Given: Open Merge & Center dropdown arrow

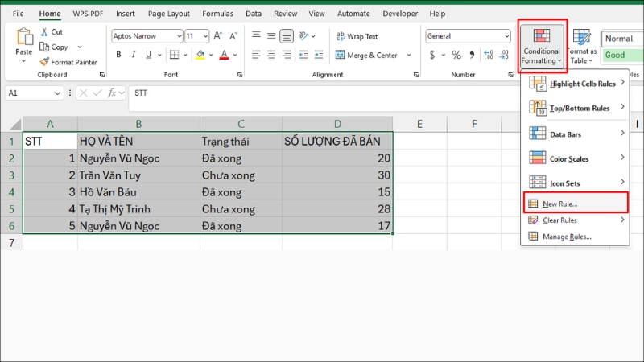Looking at the screenshot, I should click(x=409, y=55).
